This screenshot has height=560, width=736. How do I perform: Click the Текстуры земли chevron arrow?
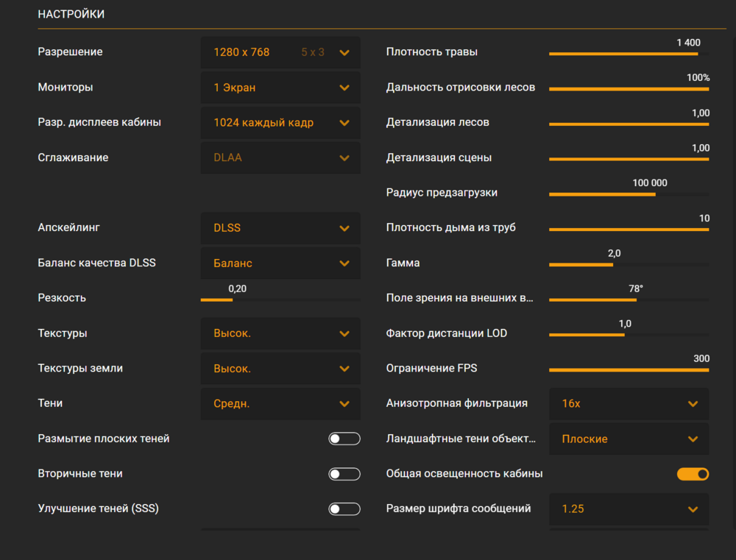click(x=344, y=369)
